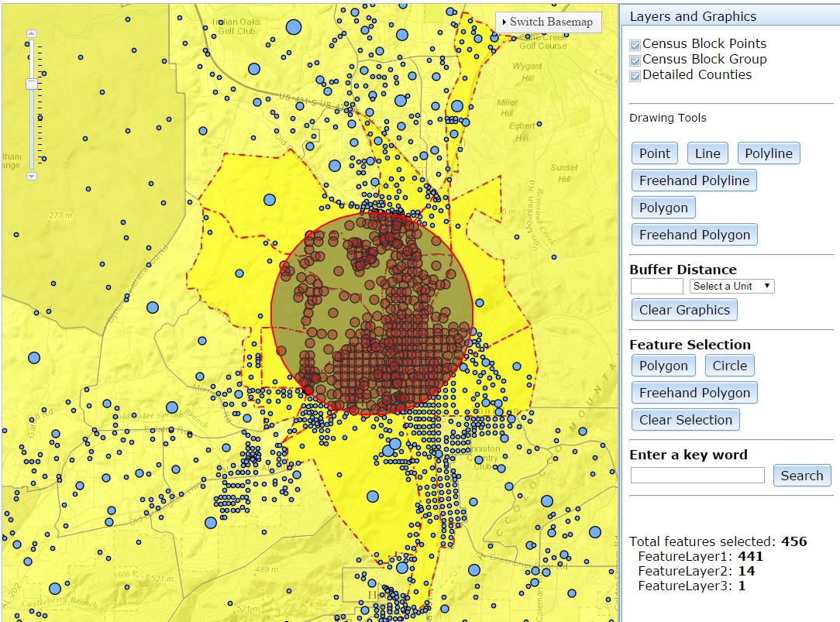This screenshot has width=840, height=622.
Task: Select Polygon under Feature Selection
Action: (663, 366)
